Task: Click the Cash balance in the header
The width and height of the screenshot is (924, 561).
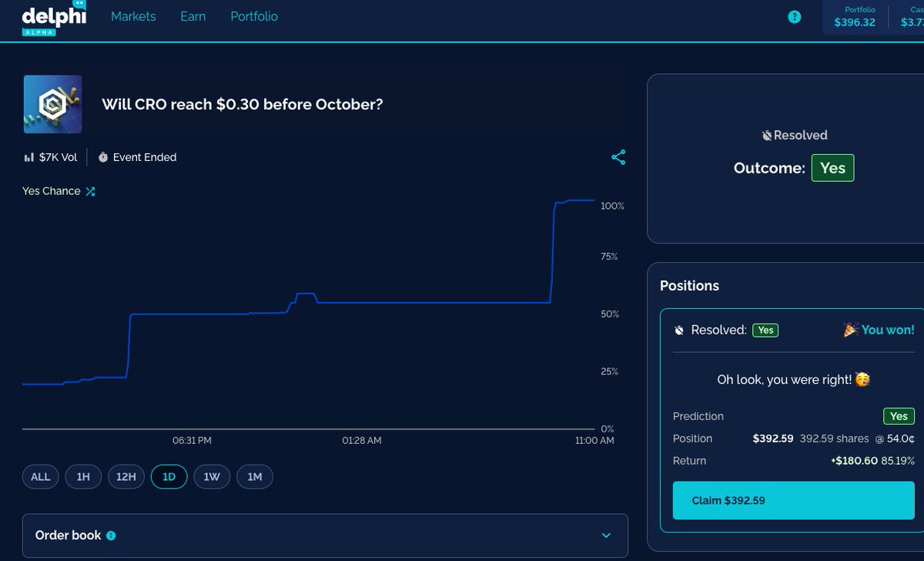Action: tap(911, 17)
